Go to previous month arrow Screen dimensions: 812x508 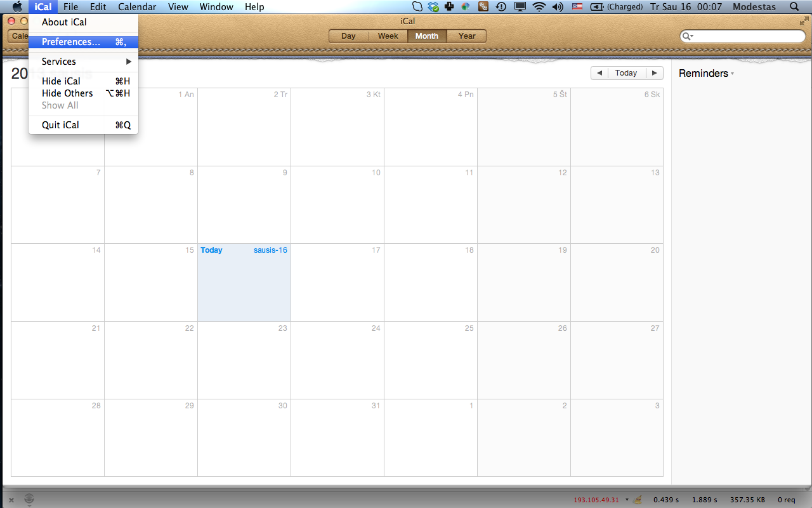599,73
